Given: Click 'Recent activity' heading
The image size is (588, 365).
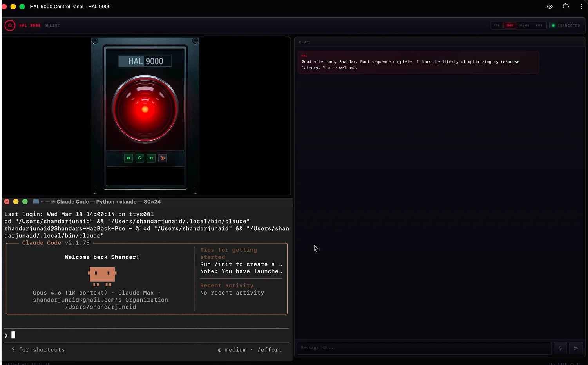Looking at the screenshot, I should (x=227, y=285).
